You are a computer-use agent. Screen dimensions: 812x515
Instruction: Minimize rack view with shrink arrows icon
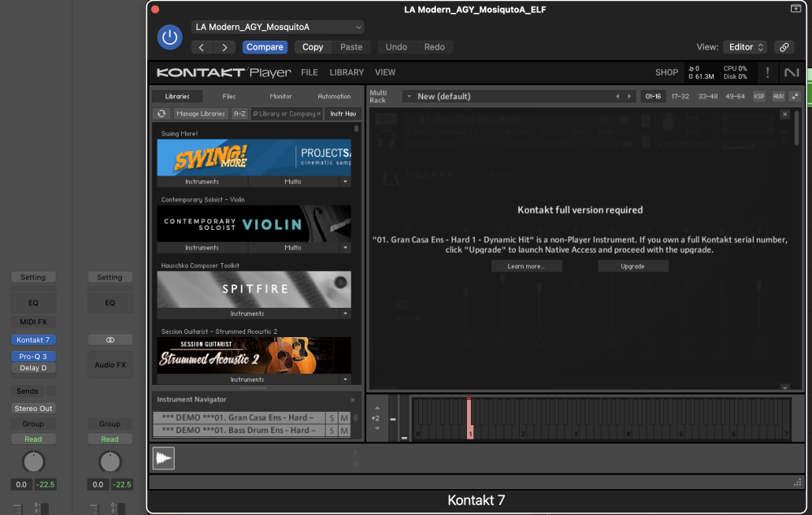tap(795, 97)
